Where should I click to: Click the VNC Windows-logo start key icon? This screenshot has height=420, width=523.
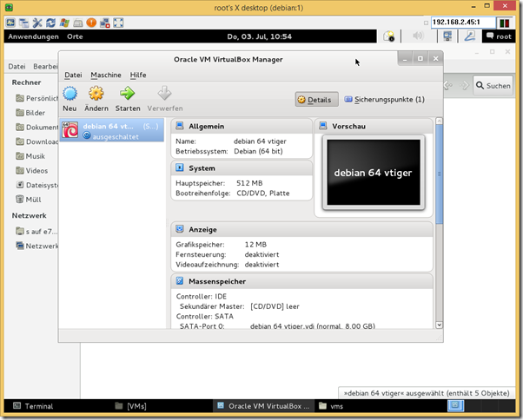pos(64,23)
